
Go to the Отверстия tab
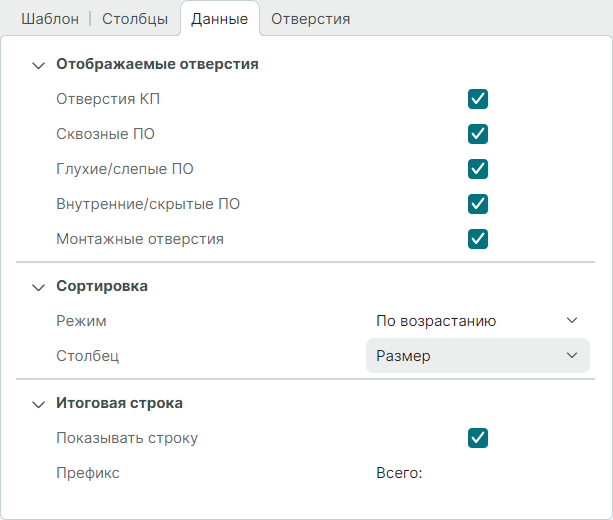point(310,19)
